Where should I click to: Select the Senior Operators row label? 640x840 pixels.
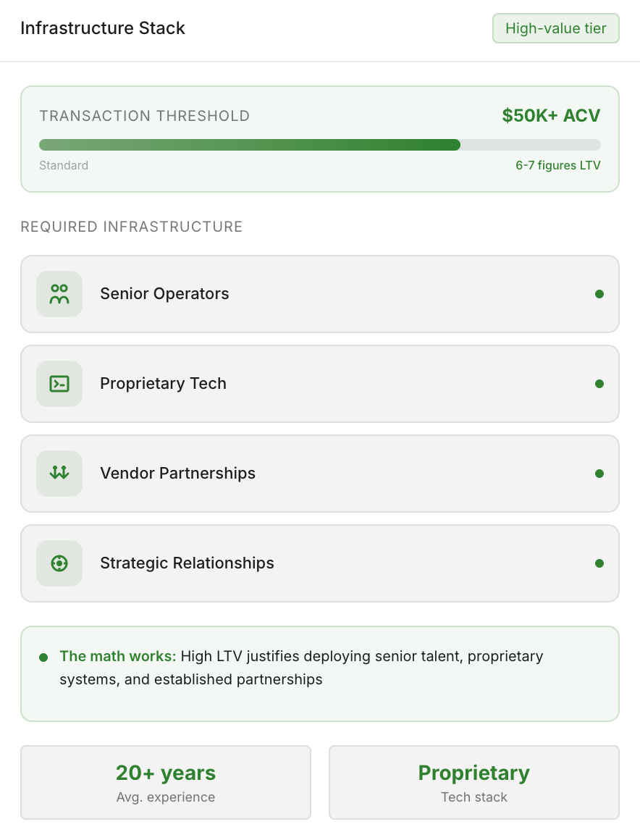pyautogui.click(x=164, y=294)
